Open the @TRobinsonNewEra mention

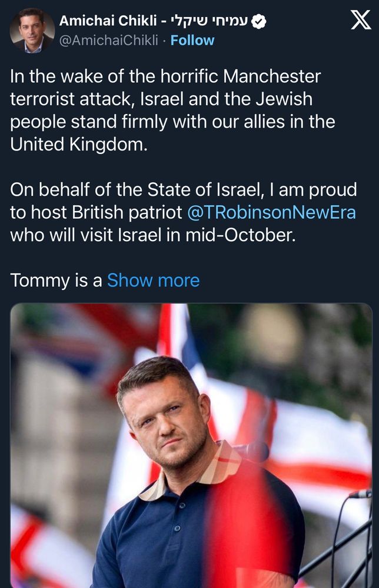pyautogui.click(x=271, y=212)
